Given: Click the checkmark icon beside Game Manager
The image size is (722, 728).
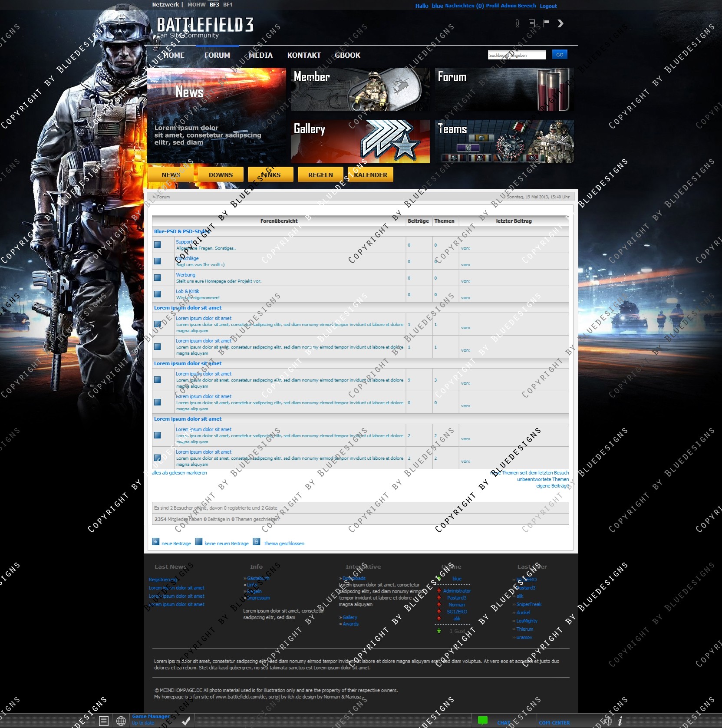Looking at the screenshot, I should point(186,721).
